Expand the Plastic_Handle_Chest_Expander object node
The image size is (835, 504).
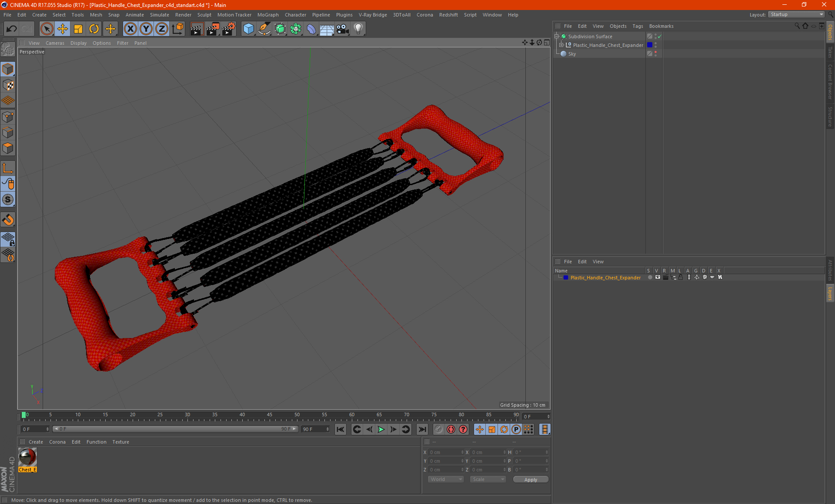pos(561,45)
